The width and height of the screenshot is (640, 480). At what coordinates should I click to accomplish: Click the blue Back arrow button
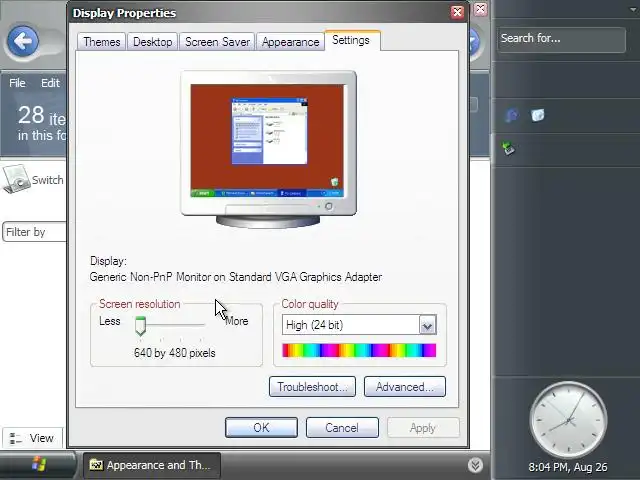(x=23, y=41)
